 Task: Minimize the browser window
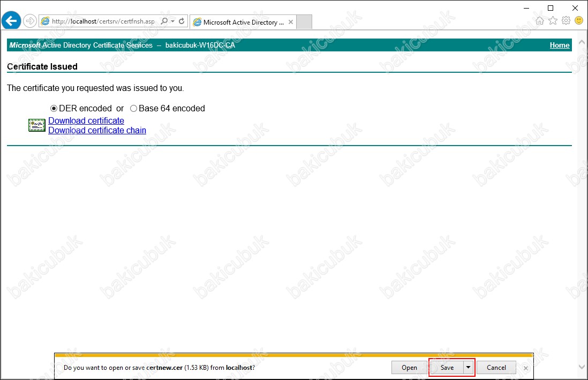coord(526,8)
